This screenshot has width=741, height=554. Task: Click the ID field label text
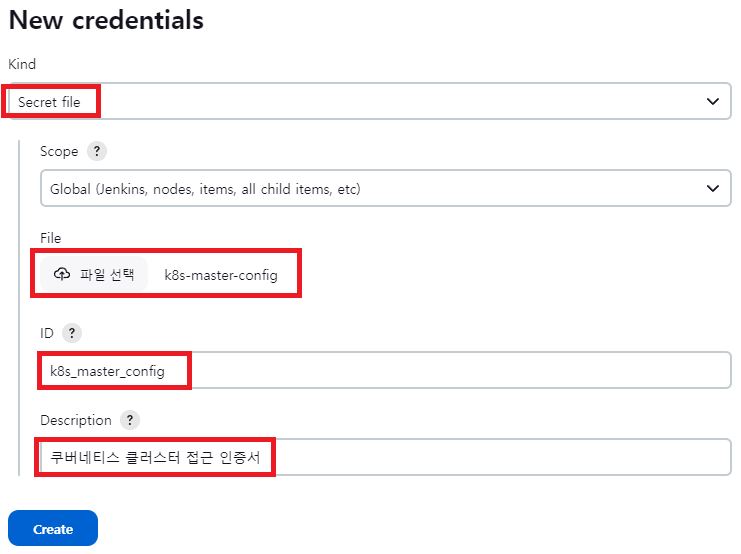pos(47,333)
